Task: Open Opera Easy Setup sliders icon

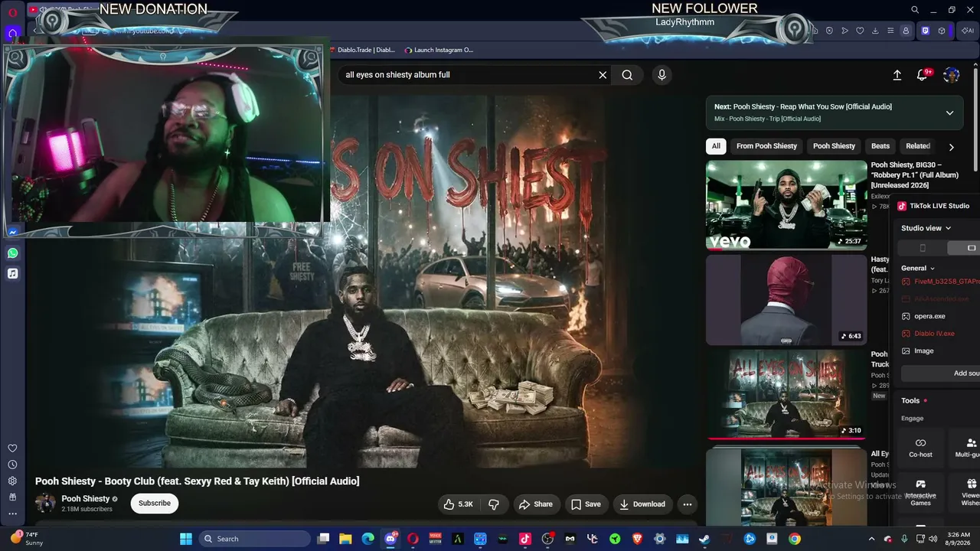Action: click(x=890, y=31)
